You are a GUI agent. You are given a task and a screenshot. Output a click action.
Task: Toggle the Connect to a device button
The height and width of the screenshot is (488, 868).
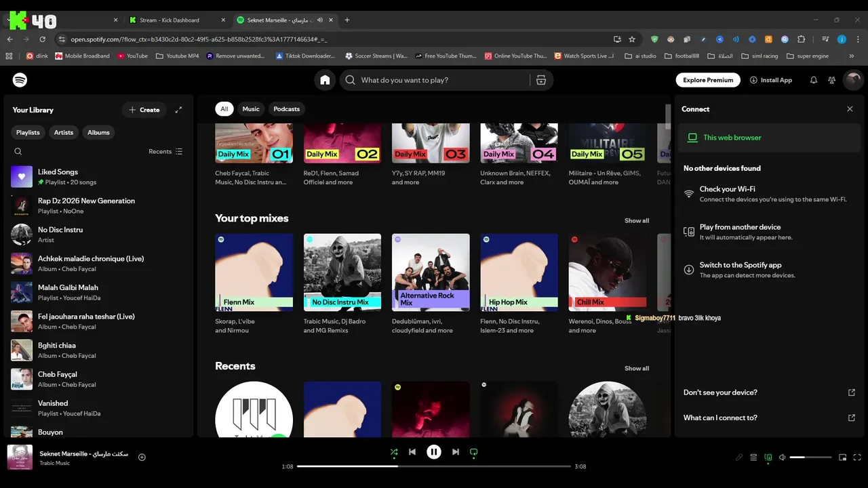pyautogui.click(x=768, y=457)
